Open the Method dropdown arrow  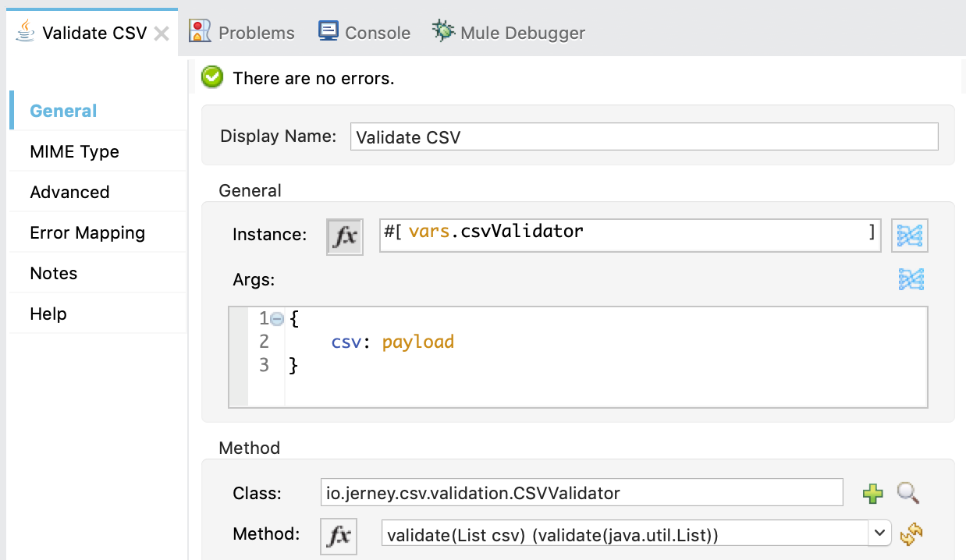click(x=880, y=533)
